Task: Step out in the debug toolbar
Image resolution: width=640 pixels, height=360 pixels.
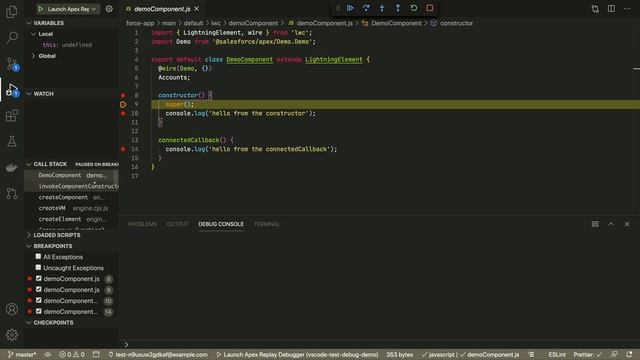Action: coord(398,8)
